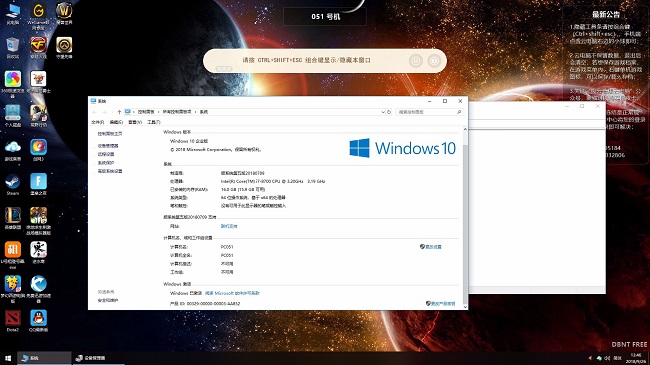The height and width of the screenshot is (365, 650).
Task: Go forward using the navigation forward arrow
Action: pos(104,112)
